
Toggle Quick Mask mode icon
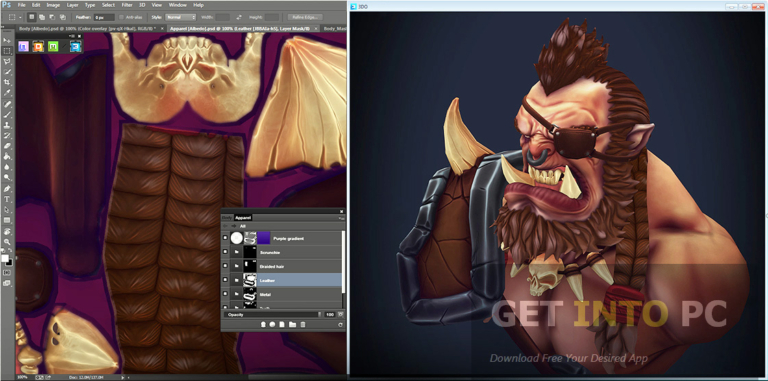click(7, 272)
